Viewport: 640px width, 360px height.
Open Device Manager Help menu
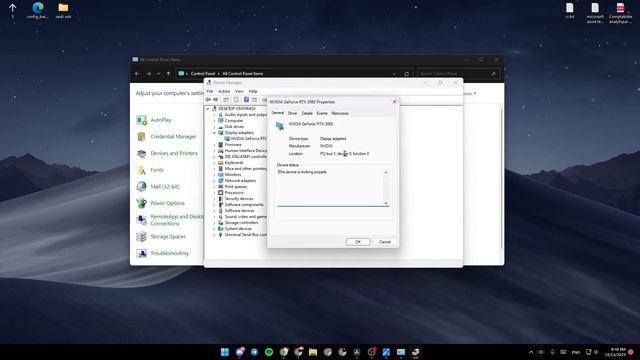click(x=253, y=91)
